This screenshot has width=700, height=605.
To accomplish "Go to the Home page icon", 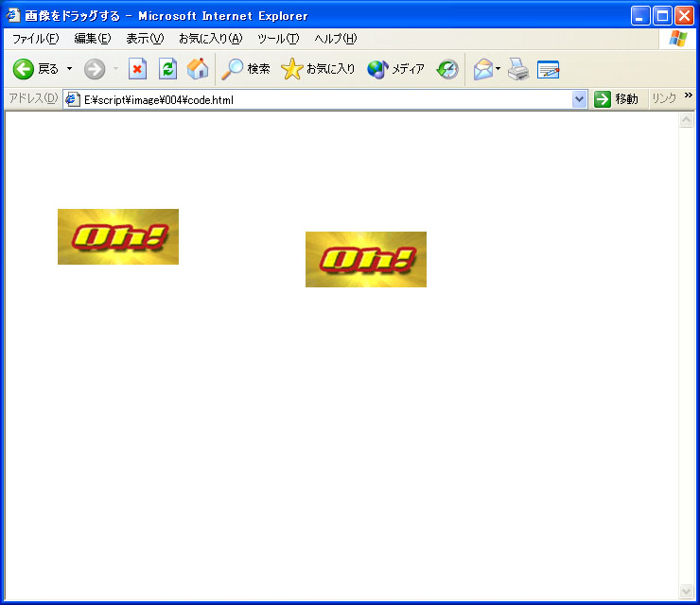I will coord(198,69).
